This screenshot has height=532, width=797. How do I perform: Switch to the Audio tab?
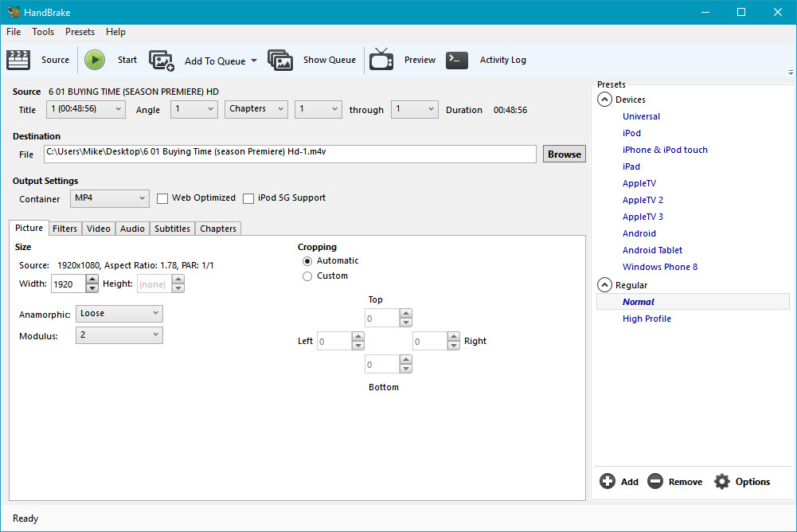[132, 229]
